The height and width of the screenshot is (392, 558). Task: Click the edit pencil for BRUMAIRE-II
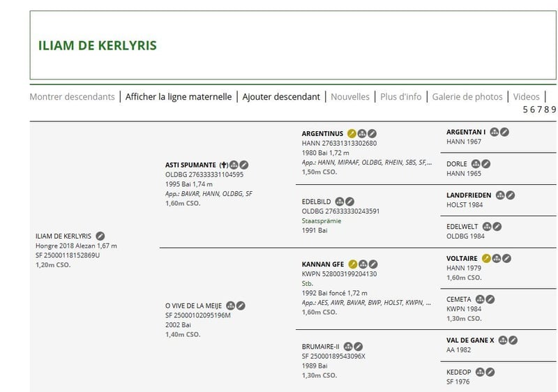tap(359, 347)
